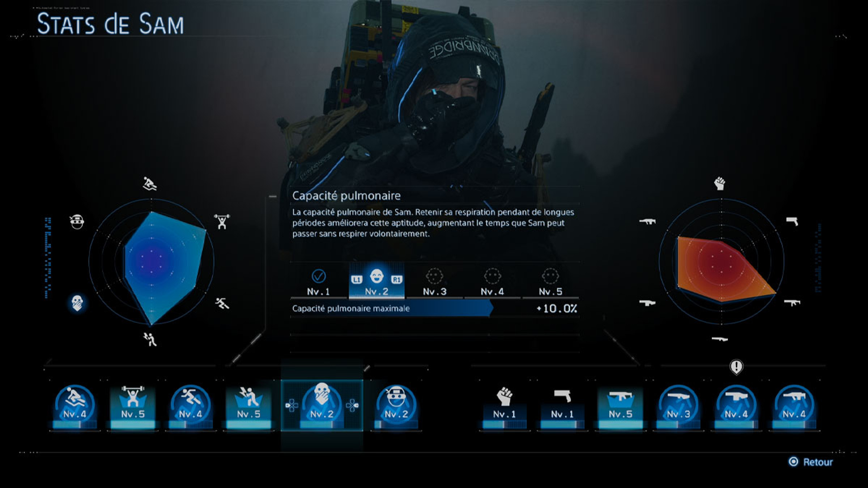Viewport: 868px width, 488px height.
Task: Select the swimming stat icon Nv.4
Action: click(75, 407)
